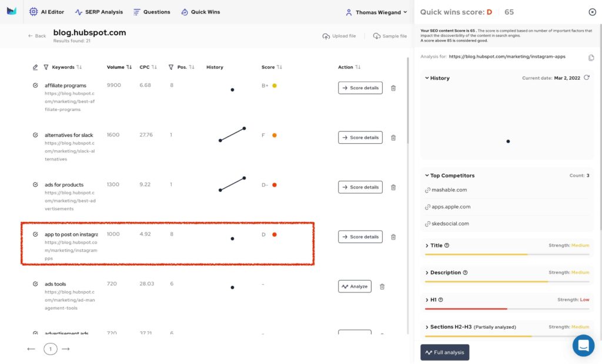Go to the Quick Wins tab
The image size is (602, 364).
(x=200, y=12)
